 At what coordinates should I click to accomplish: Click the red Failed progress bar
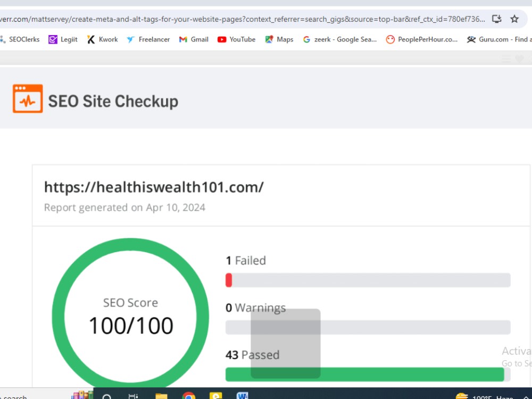229,280
